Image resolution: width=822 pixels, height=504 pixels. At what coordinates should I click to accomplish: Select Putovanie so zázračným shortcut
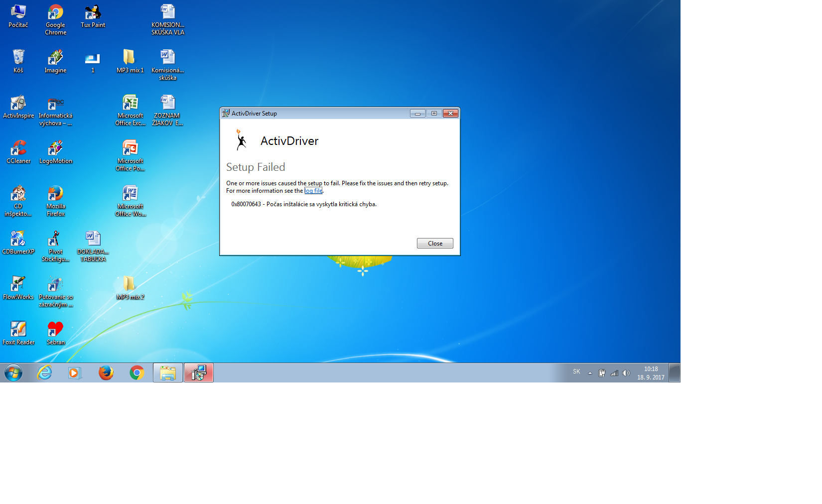[56, 291]
